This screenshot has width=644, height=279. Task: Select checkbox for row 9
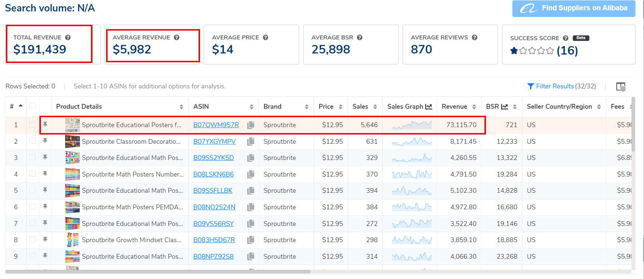click(33, 256)
